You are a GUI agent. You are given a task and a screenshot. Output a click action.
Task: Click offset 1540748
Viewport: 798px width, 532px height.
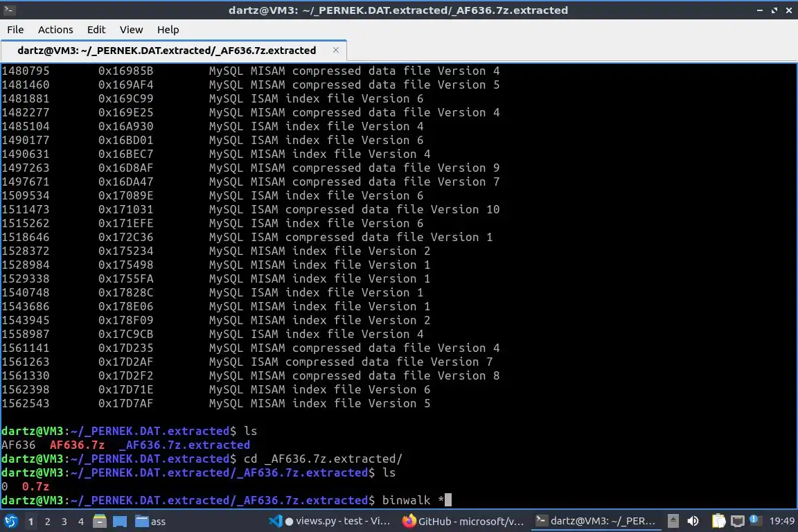pyautogui.click(x=26, y=293)
